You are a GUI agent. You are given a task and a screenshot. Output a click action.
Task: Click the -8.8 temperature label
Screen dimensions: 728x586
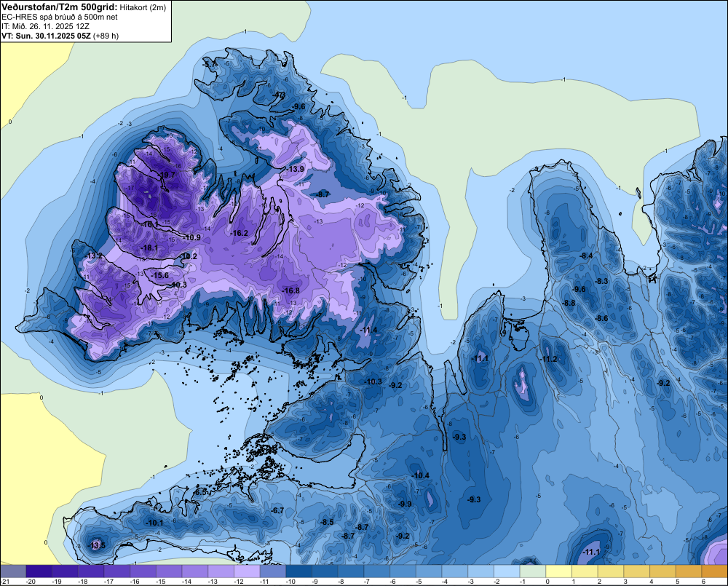[569, 304]
